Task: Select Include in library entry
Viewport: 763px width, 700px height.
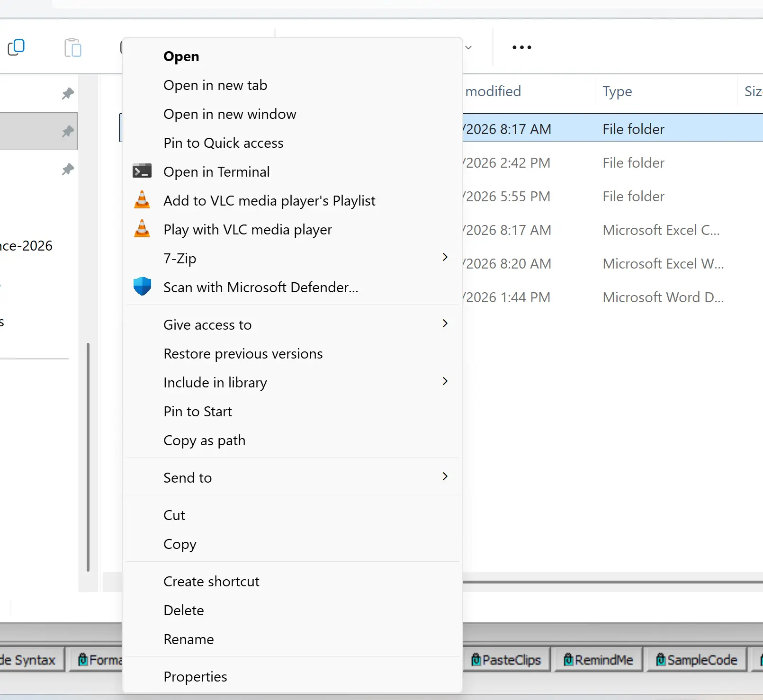Action: (x=292, y=383)
